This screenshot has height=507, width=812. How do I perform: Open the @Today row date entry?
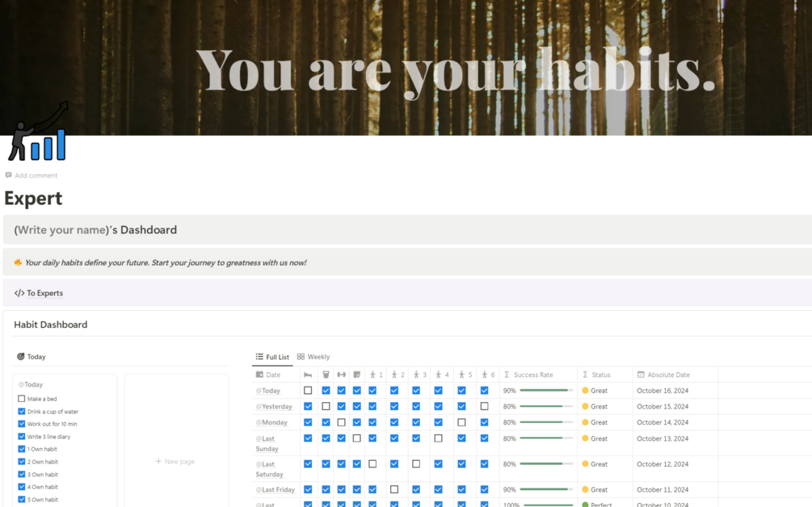pos(268,391)
